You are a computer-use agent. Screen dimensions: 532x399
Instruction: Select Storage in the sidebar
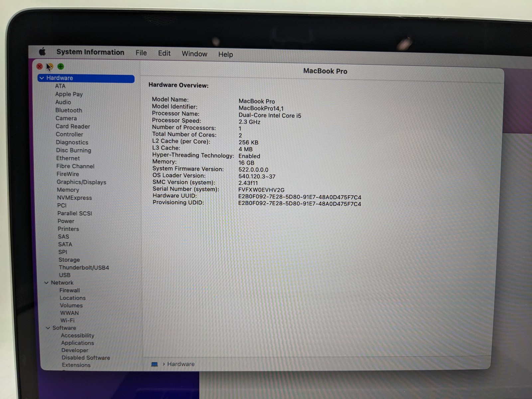(x=69, y=260)
